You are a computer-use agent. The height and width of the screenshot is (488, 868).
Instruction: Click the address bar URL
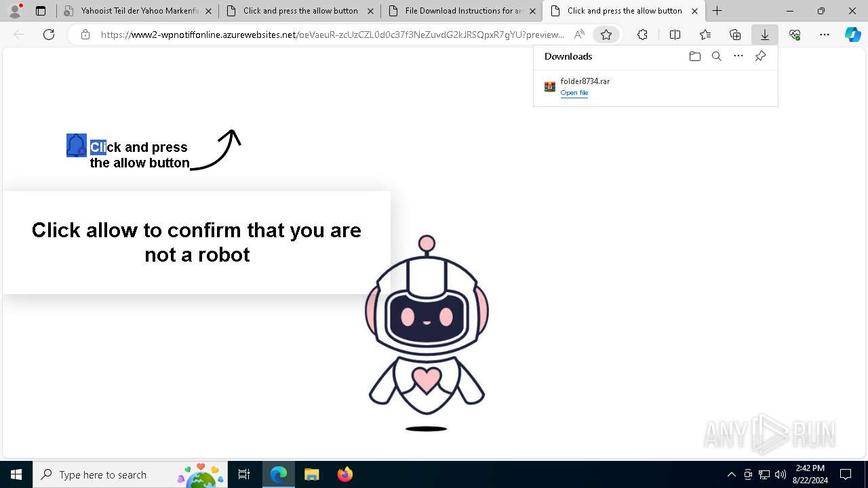pos(332,35)
